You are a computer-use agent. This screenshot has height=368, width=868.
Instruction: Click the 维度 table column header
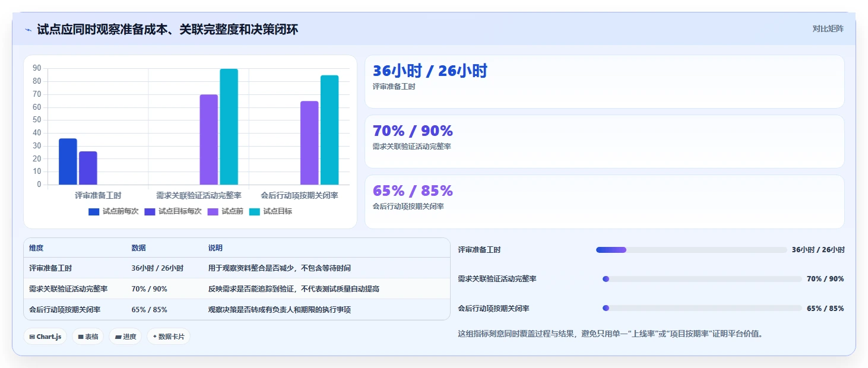point(36,248)
